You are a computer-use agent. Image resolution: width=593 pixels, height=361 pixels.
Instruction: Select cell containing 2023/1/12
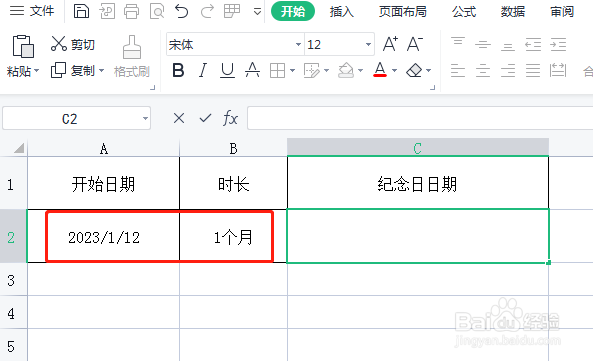[x=104, y=236]
